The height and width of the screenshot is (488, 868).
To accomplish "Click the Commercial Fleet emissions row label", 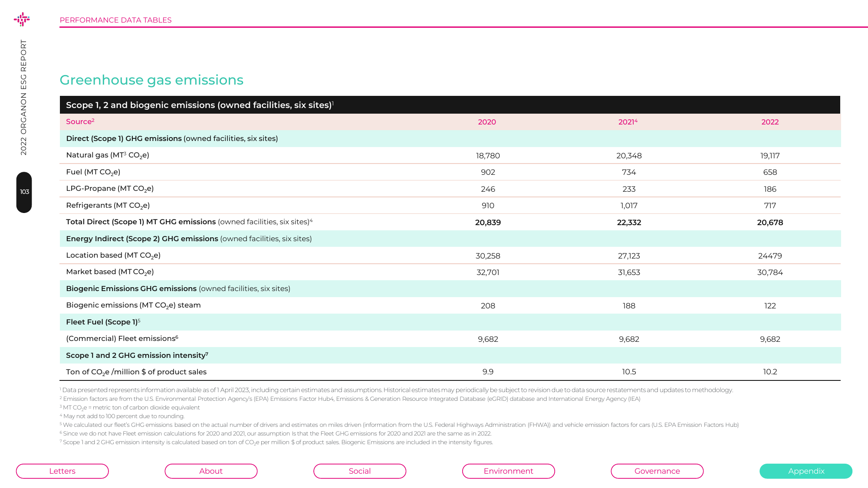I will click(122, 339).
